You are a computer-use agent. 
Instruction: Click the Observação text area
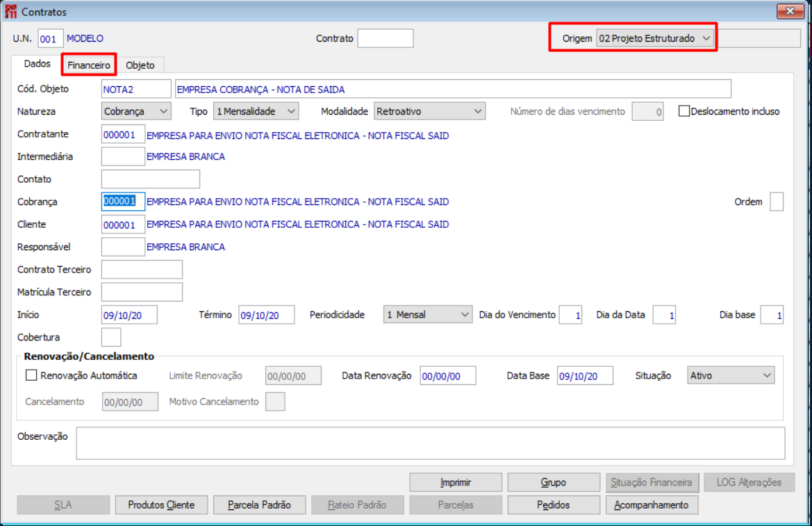coord(431,443)
